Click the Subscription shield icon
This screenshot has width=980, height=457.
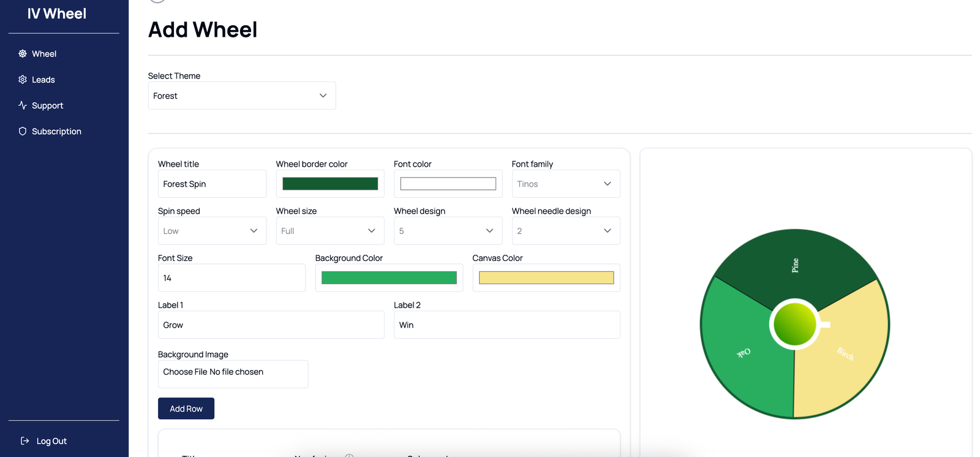(x=23, y=131)
